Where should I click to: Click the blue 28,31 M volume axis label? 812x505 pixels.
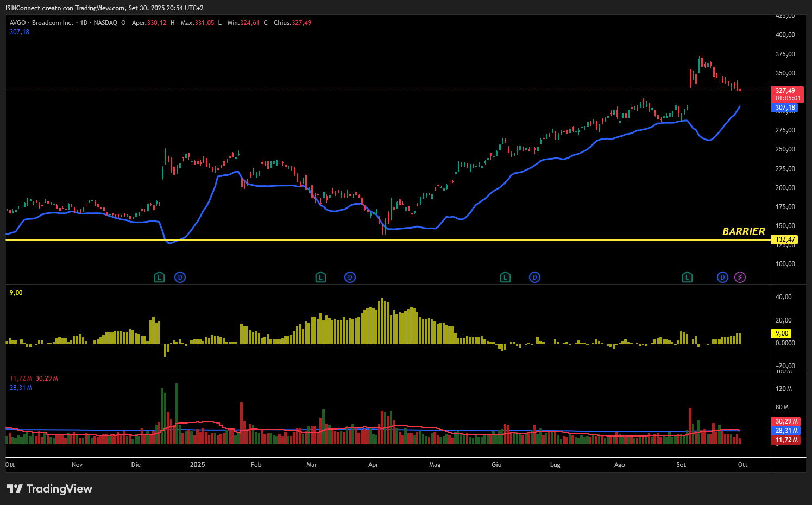tap(786, 431)
